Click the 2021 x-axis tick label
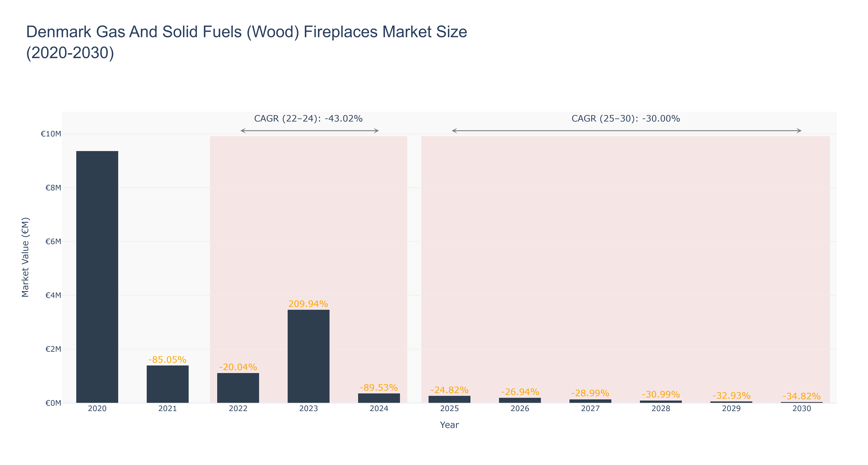868x465 pixels. (167, 409)
